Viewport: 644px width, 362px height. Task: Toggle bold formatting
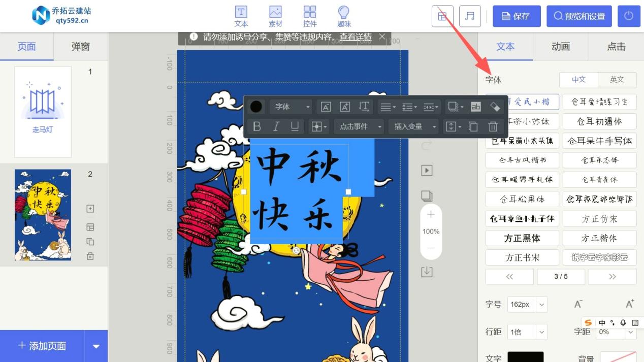tap(257, 126)
